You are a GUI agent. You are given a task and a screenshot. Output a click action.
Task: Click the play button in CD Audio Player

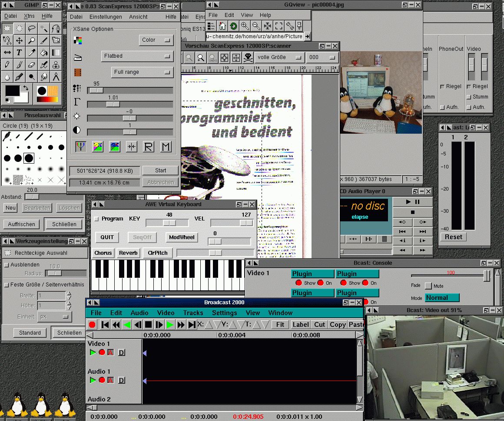click(408, 202)
